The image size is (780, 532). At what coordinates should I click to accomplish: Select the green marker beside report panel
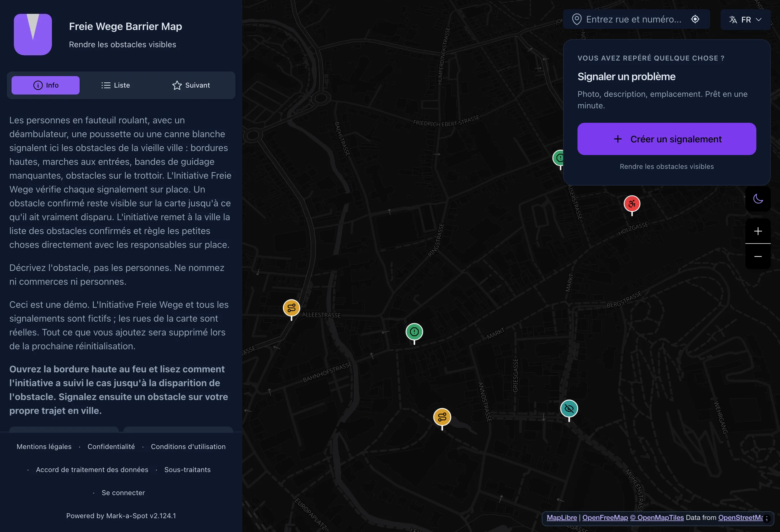coord(558,159)
